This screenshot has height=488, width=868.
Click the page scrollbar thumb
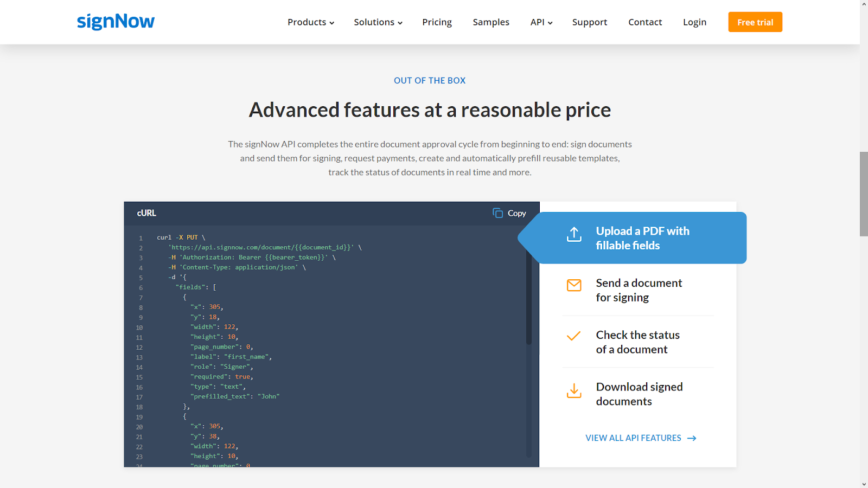pos(864,194)
